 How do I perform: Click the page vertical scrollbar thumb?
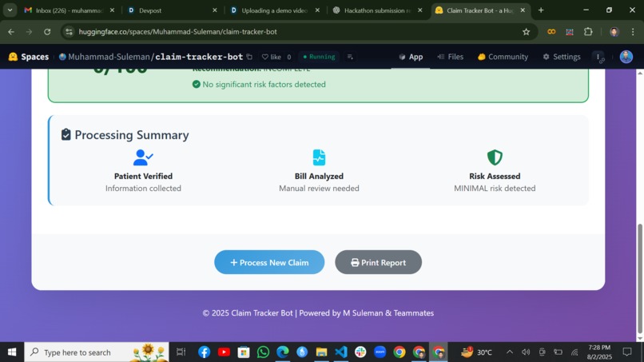point(639,279)
